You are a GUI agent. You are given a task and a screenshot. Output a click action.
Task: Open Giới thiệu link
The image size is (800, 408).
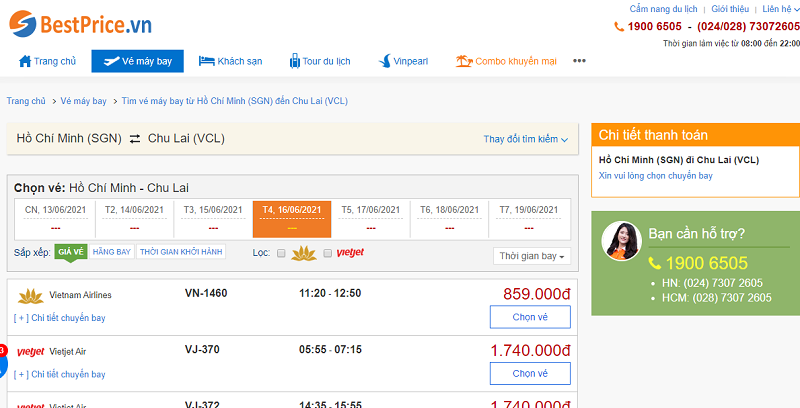point(730,9)
